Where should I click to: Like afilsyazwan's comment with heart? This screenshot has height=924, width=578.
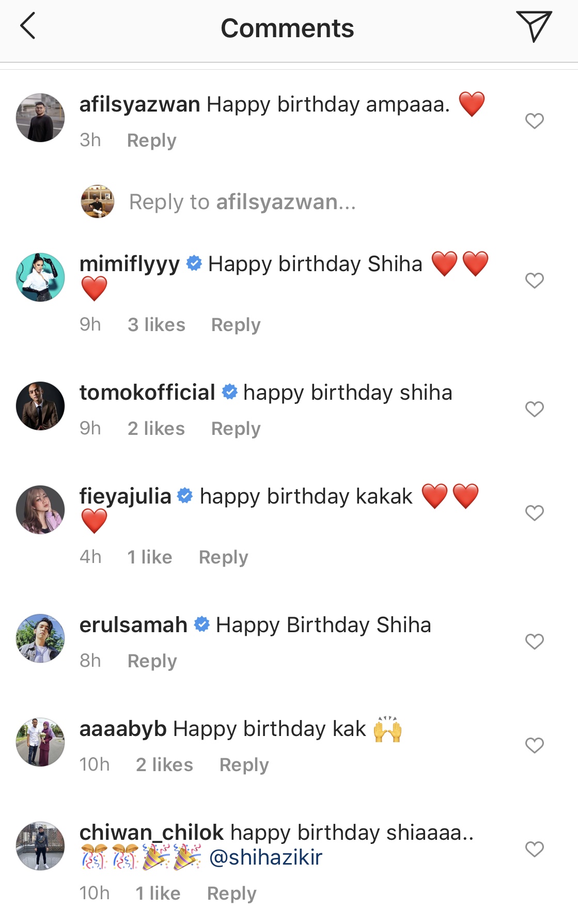pos(534,121)
